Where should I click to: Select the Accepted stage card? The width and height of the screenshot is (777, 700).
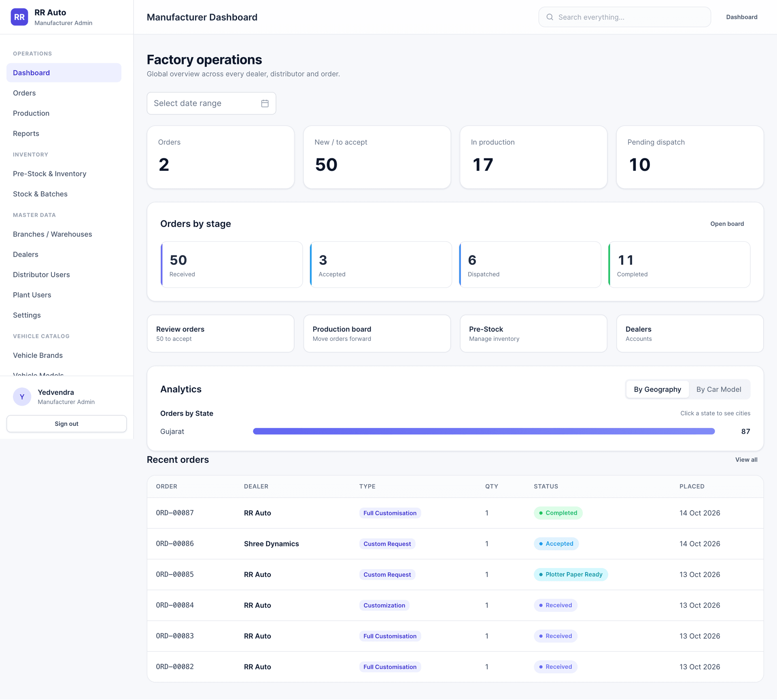381,265
